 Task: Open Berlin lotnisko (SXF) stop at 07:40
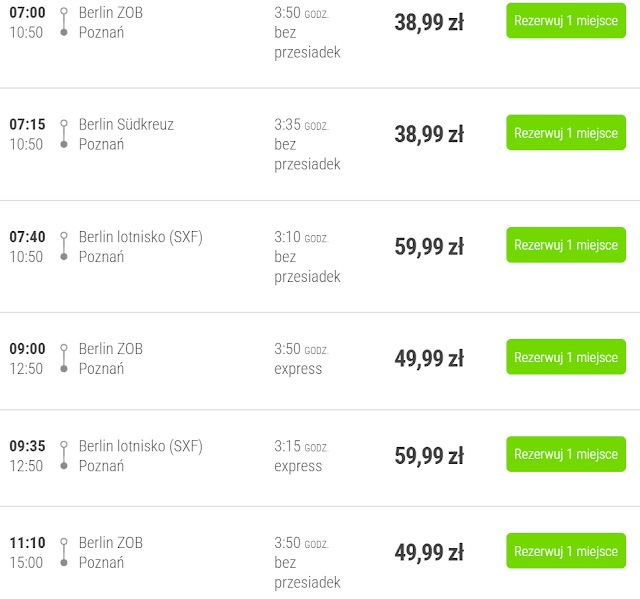tap(141, 237)
